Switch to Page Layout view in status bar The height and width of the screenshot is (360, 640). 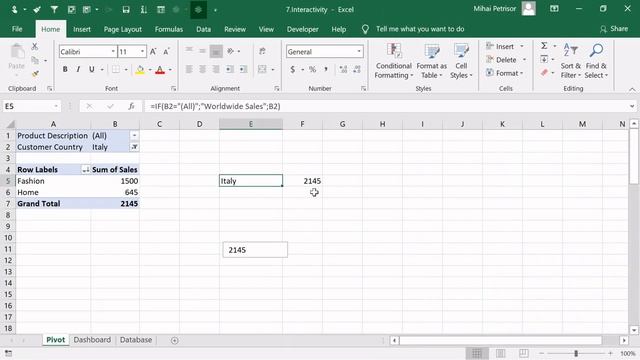pos(501,353)
